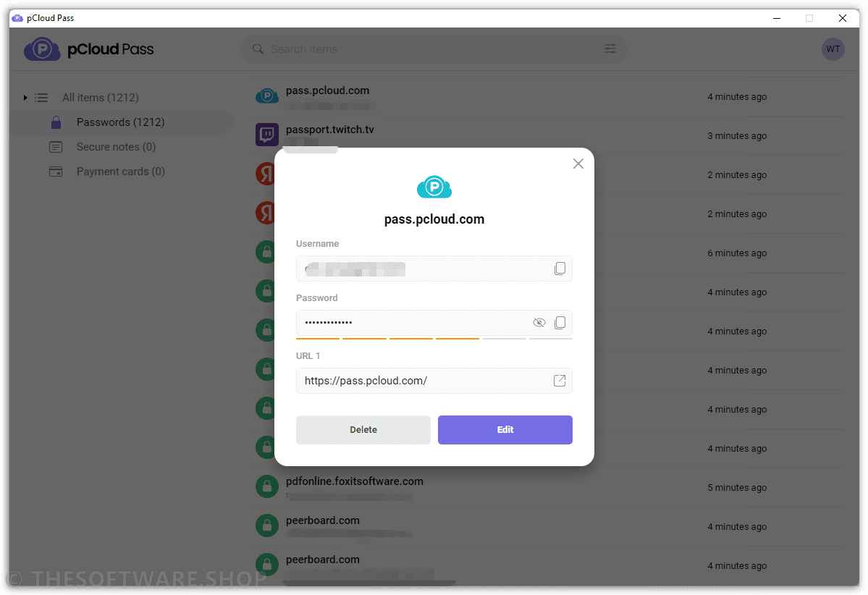Edit the pass.pcloud.com entry
868x595 pixels.
505,429
